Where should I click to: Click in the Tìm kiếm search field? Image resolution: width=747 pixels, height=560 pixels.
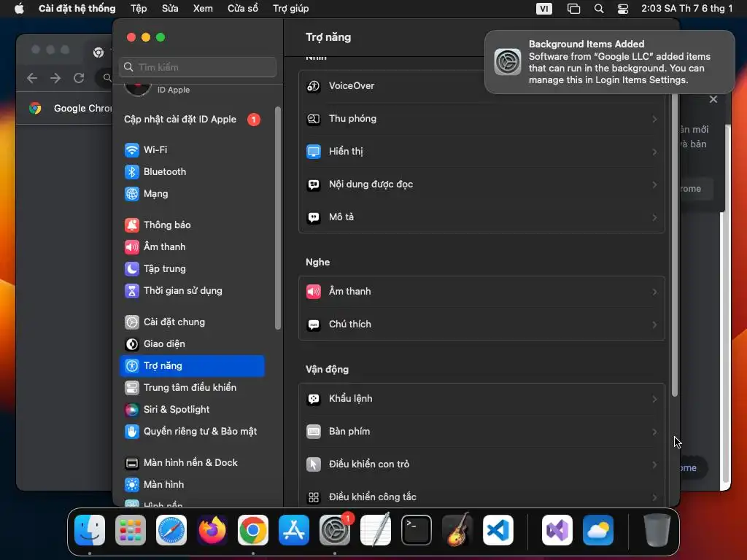point(198,67)
